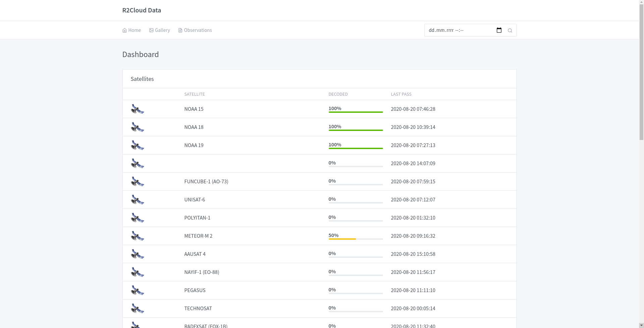Click last pass 2020-08-20 07:46:28
The width and height of the screenshot is (644, 328).
click(x=413, y=109)
